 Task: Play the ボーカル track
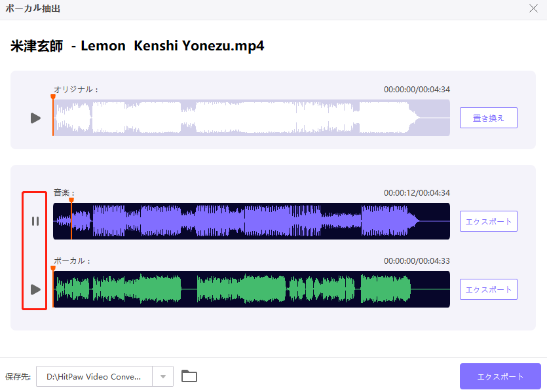[35, 289]
